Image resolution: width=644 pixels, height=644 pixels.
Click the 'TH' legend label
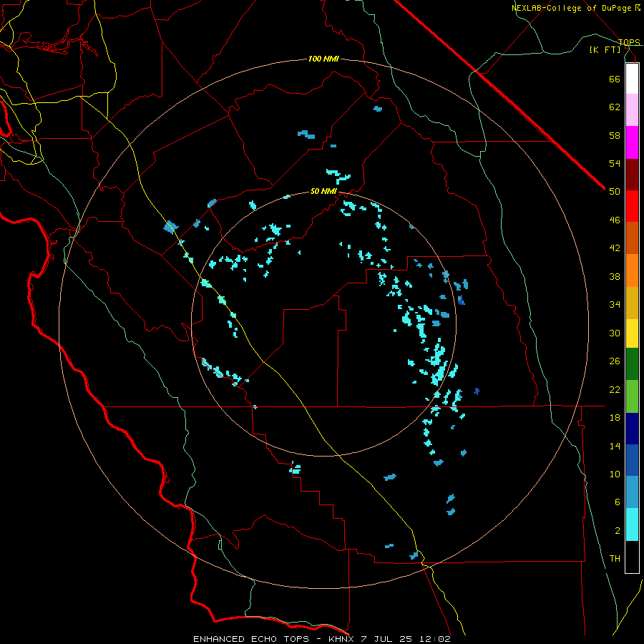coord(615,559)
